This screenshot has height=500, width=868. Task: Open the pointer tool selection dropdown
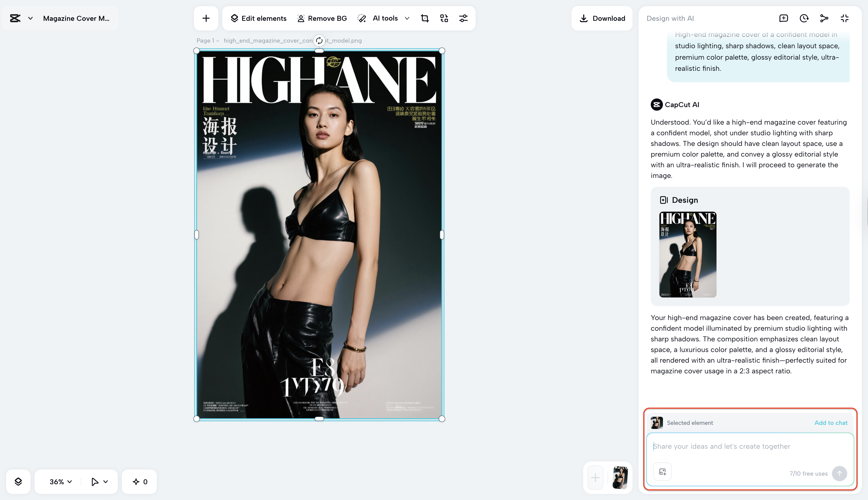point(105,481)
